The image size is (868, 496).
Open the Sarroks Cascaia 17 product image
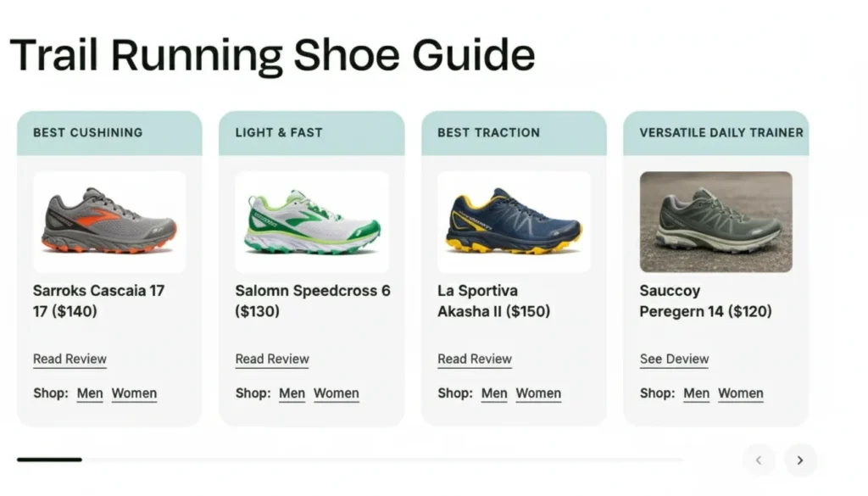[109, 220]
